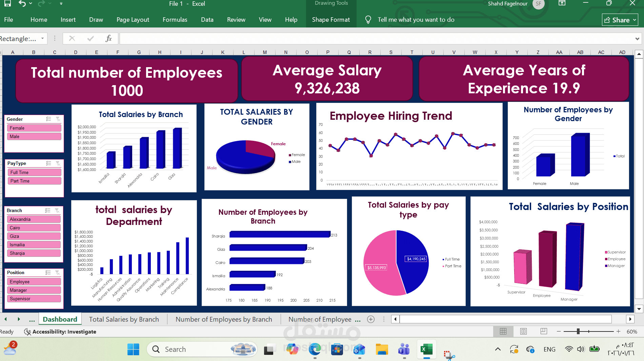The width and height of the screenshot is (644, 361).
Task: Switch to the Shape Format ribbon tab
Action: coord(331,20)
